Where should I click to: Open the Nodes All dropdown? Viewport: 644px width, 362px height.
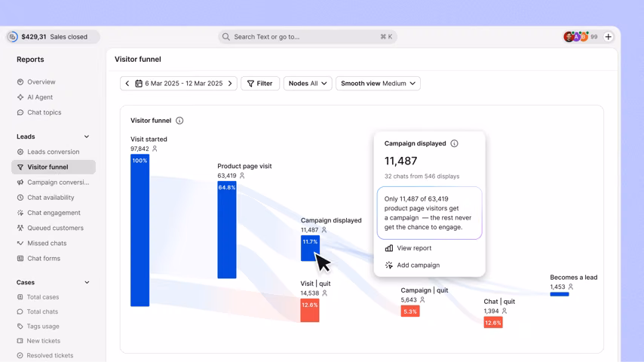(308, 84)
